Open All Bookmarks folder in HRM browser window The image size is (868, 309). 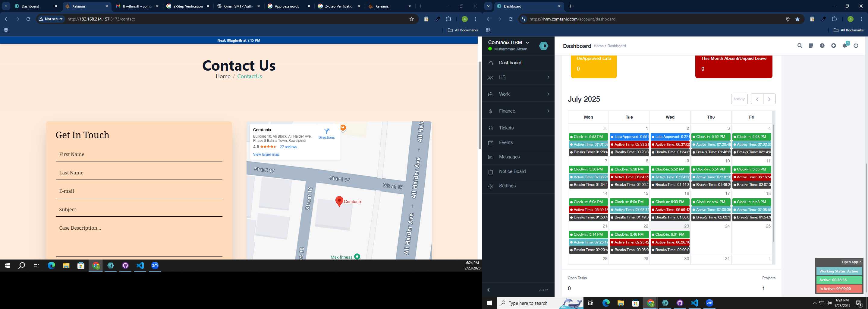click(848, 30)
